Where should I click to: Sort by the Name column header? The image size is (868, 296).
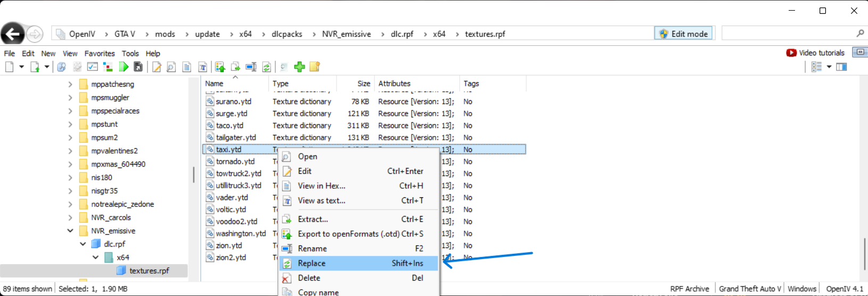click(236, 83)
